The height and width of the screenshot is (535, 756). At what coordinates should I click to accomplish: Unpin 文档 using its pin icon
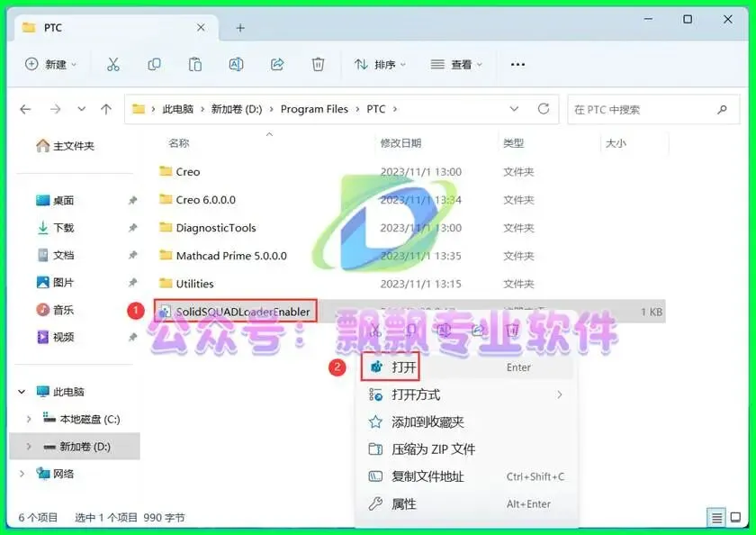click(132, 255)
